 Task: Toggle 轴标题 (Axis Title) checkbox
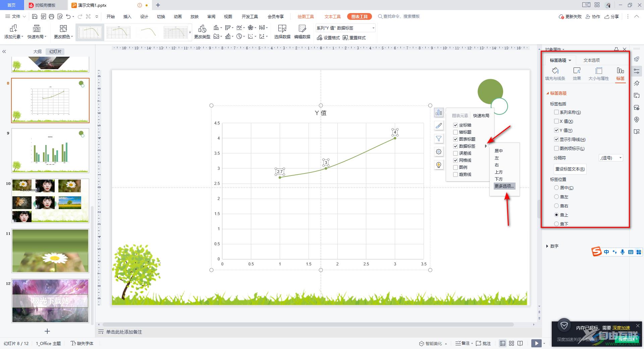point(455,132)
